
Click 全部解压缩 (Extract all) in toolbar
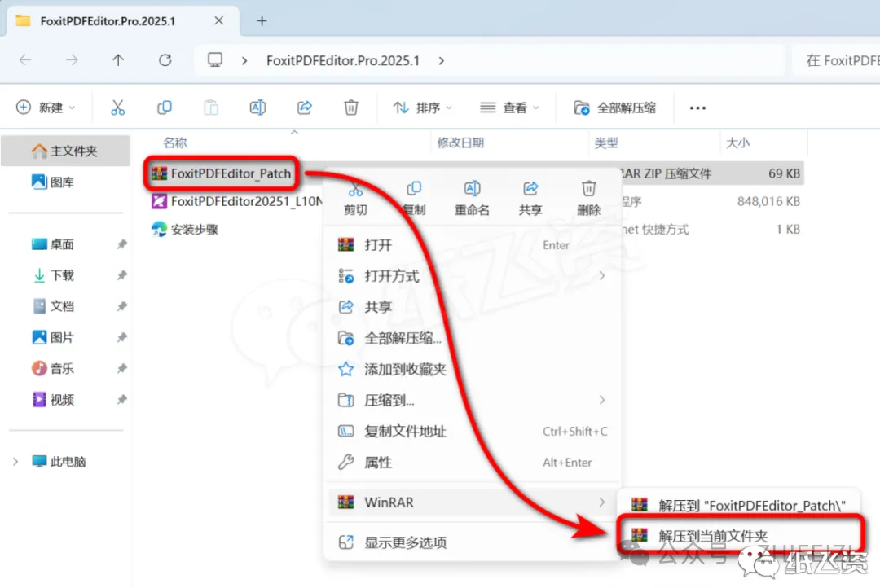614,108
